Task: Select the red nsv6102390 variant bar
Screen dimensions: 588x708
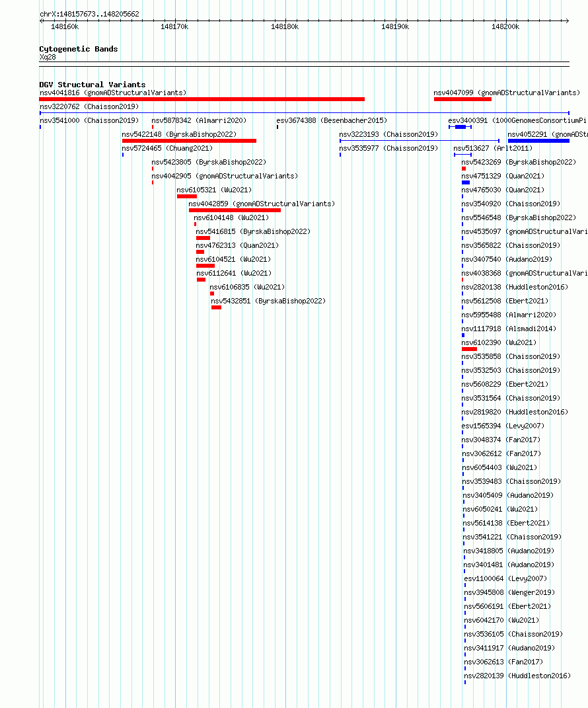Action: pos(469,349)
